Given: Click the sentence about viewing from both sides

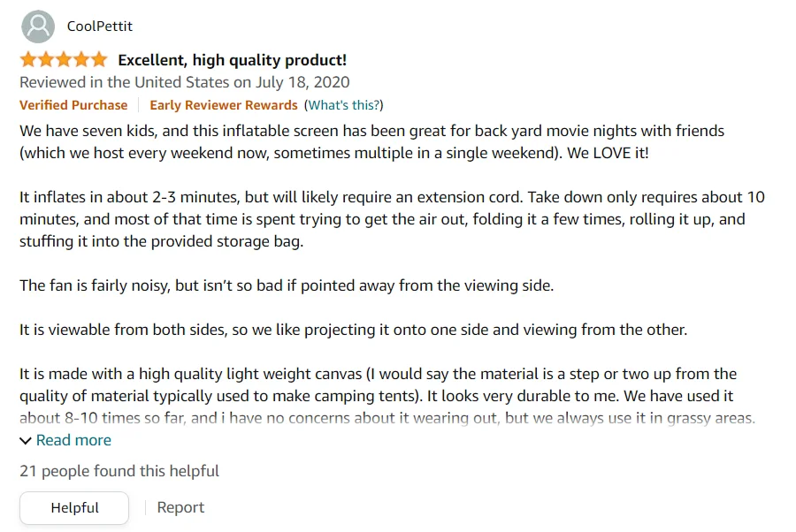Looking at the screenshot, I should [x=353, y=330].
